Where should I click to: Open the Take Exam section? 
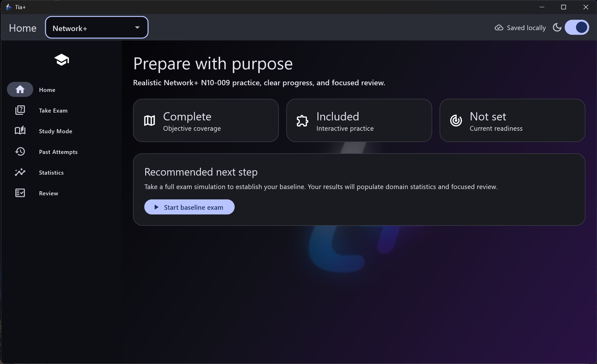61,110
